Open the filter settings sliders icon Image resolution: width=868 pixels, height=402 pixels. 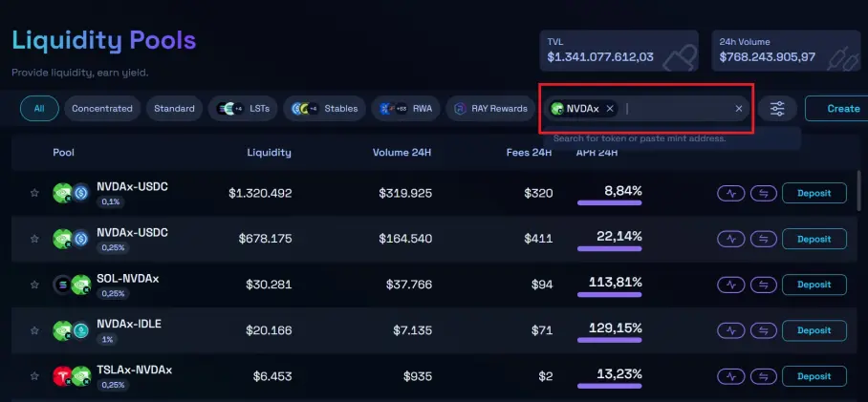click(x=777, y=109)
